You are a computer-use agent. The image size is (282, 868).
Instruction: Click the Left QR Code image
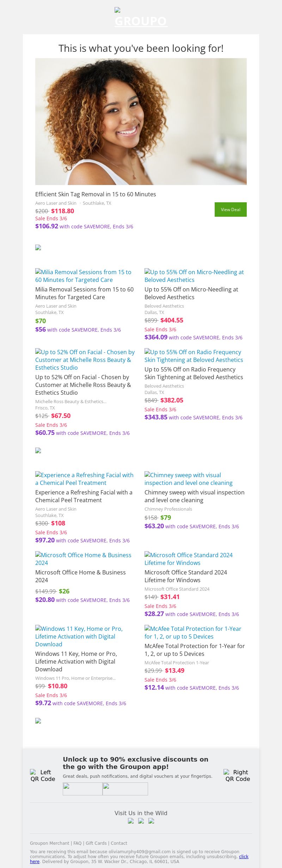[43, 775]
